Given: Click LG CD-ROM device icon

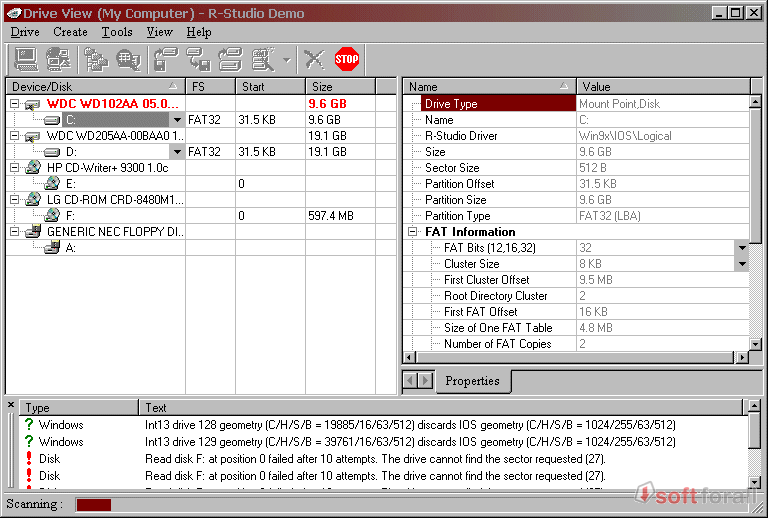Looking at the screenshot, I should [x=33, y=199].
